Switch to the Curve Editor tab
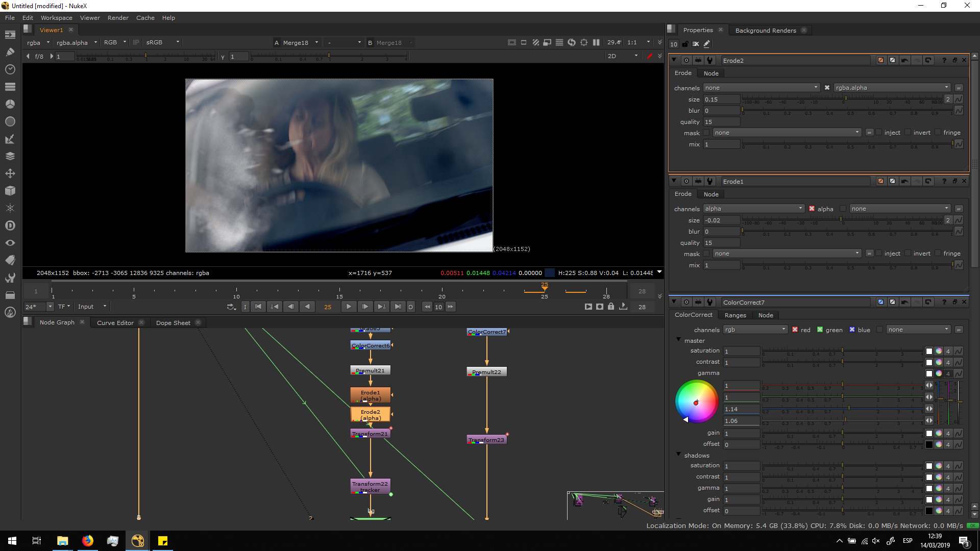This screenshot has width=980, height=551. click(115, 323)
